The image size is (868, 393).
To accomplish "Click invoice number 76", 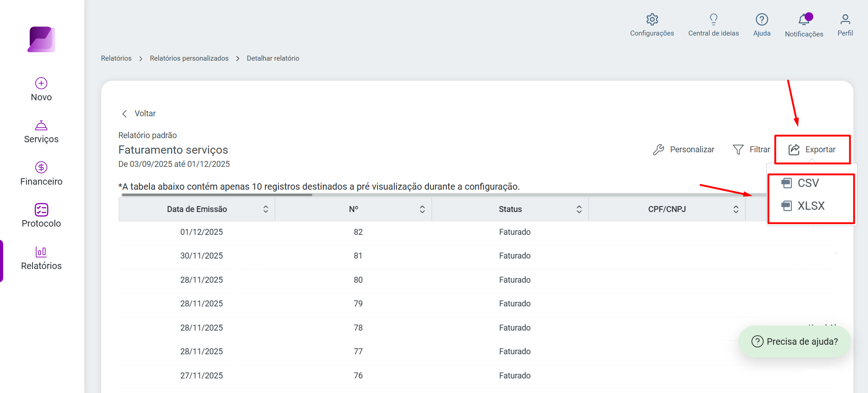I will 358,376.
